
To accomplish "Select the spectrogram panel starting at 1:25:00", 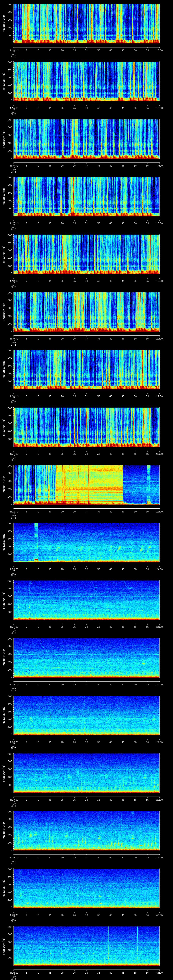I will pyautogui.click(x=87, y=657).
